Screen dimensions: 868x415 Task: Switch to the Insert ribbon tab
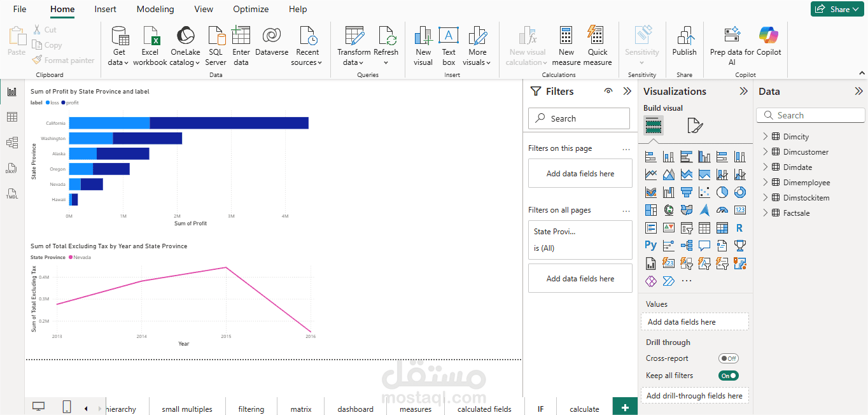pyautogui.click(x=106, y=9)
